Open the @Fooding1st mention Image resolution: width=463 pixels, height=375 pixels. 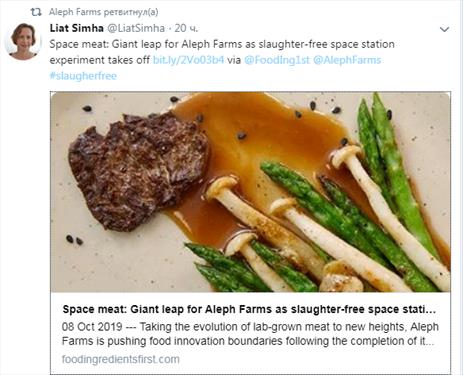coord(277,60)
